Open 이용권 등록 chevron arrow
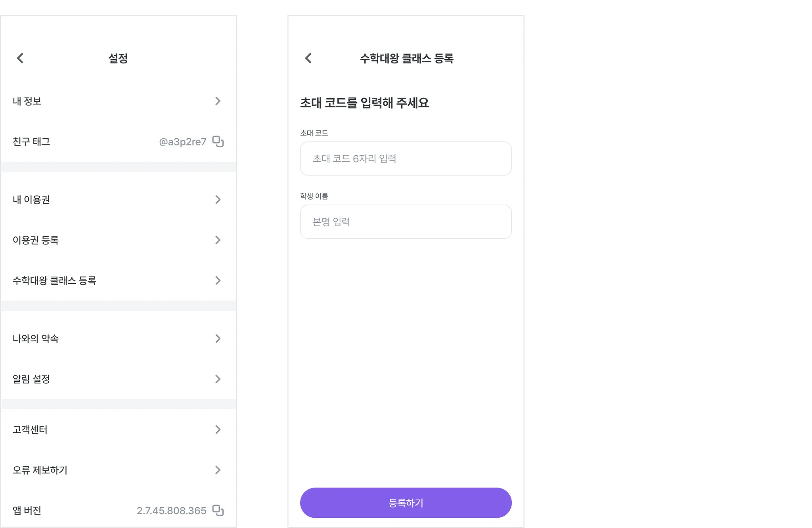 218,240
